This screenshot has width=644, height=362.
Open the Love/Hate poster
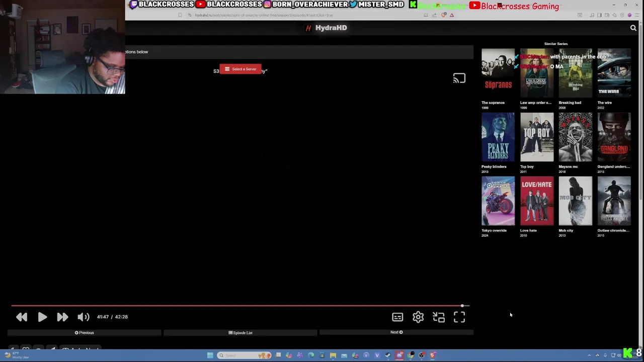[537, 201]
